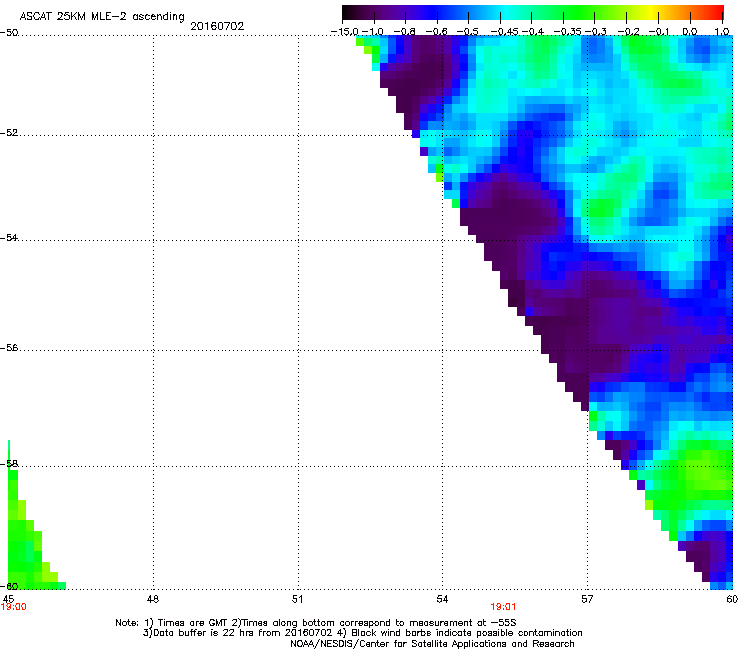Click the -0.45 color bar label
This screenshot has width=740, height=650.
point(505,32)
